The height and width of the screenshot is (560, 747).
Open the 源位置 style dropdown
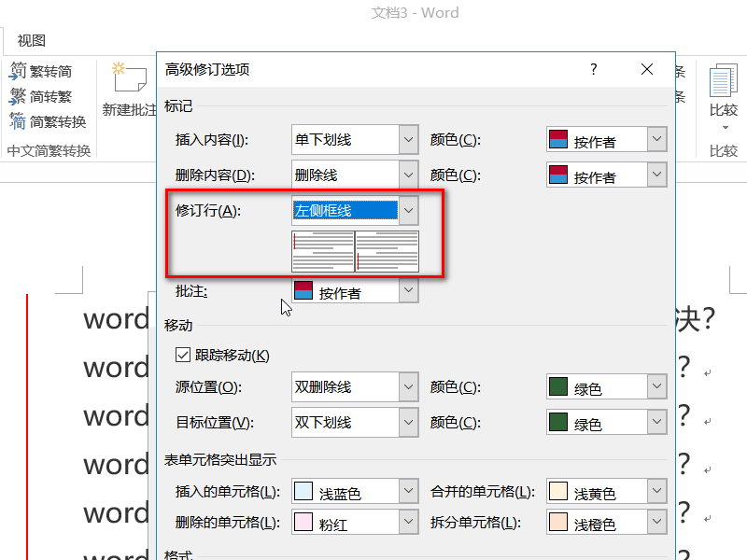408,386
